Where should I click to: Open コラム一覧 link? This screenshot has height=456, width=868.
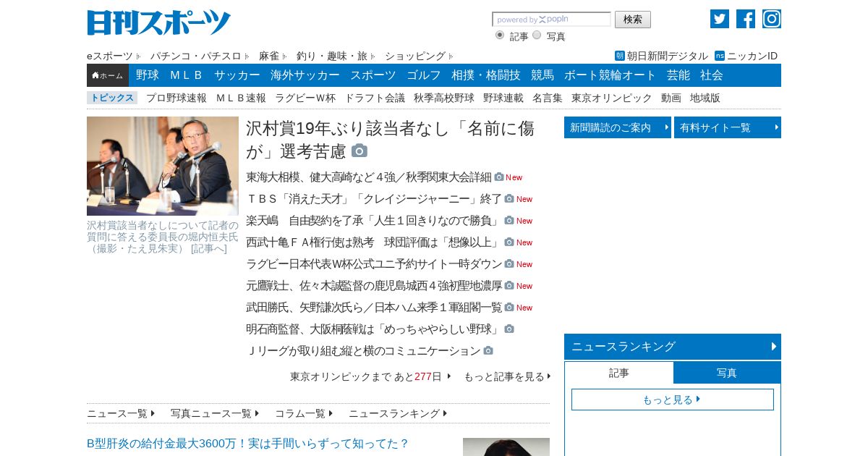(304, 413)
